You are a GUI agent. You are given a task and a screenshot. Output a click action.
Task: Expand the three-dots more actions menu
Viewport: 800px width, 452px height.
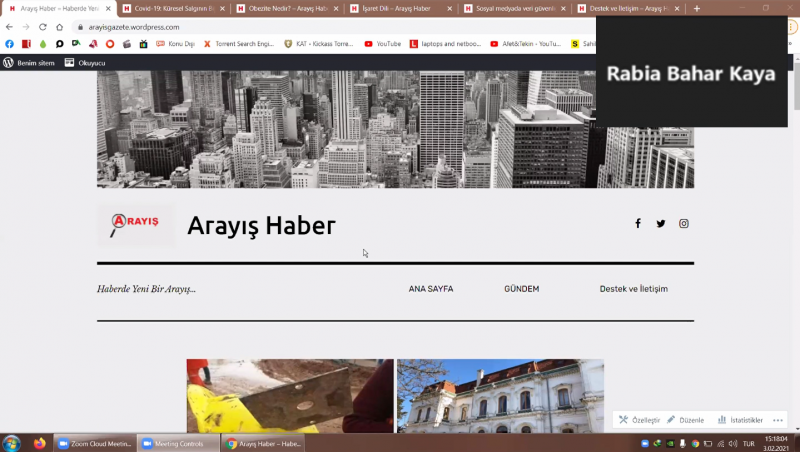(778, 420)
